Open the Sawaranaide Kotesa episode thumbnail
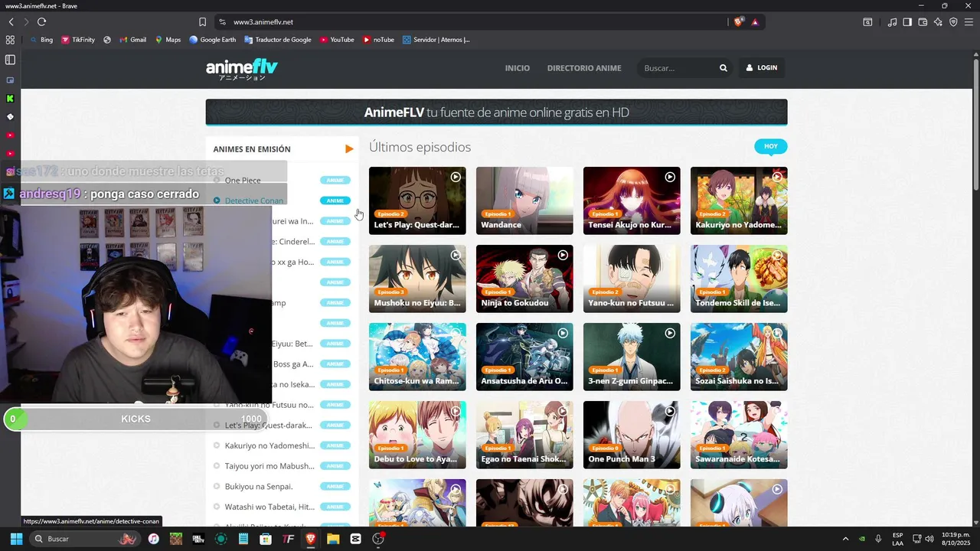 click(x=739, y=435)
